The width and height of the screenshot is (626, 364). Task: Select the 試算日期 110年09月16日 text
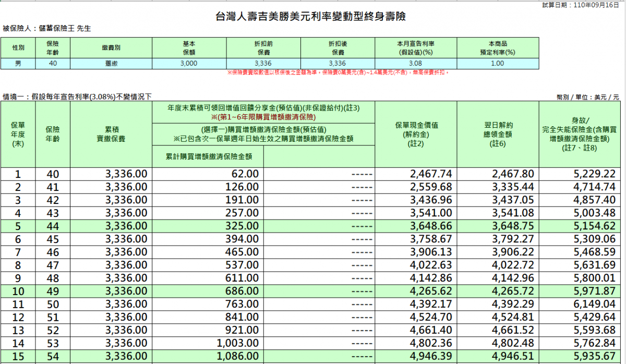pos(580,4)
